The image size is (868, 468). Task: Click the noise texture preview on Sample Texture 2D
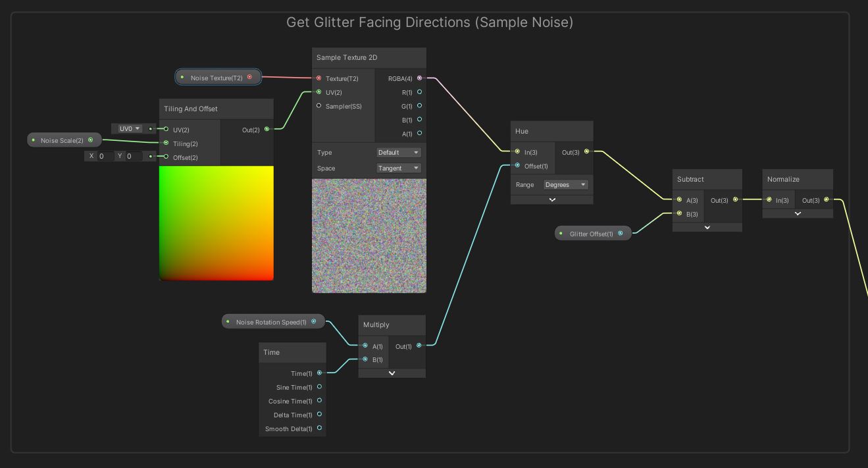369,235
